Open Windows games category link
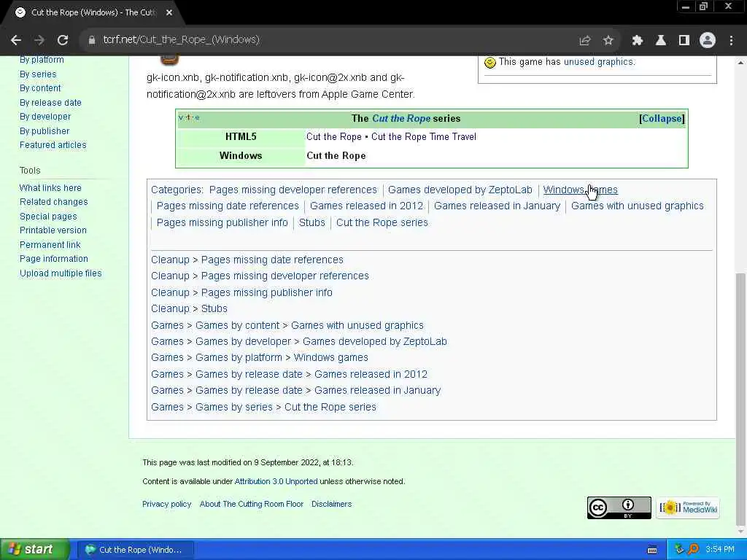Viewport: 747px width, 560px height. tap(580, 190)
